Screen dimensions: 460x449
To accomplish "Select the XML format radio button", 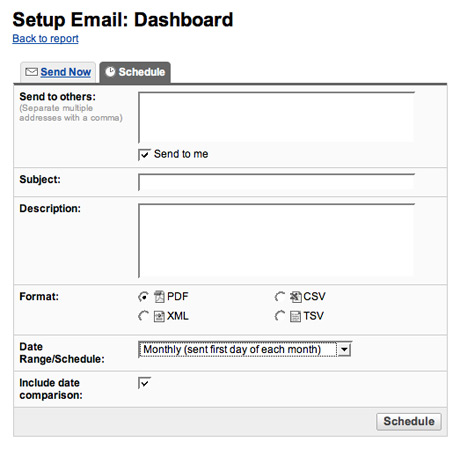I will click(143, 316).
